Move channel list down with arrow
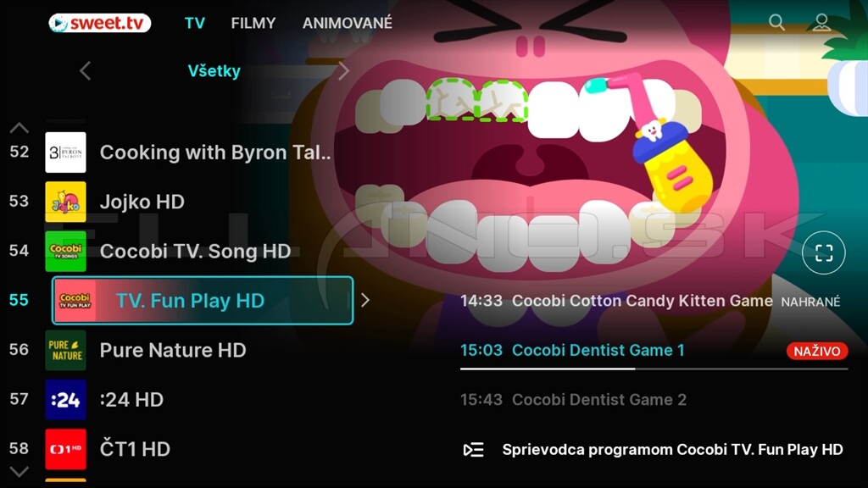868x488 pixels. 19,472
